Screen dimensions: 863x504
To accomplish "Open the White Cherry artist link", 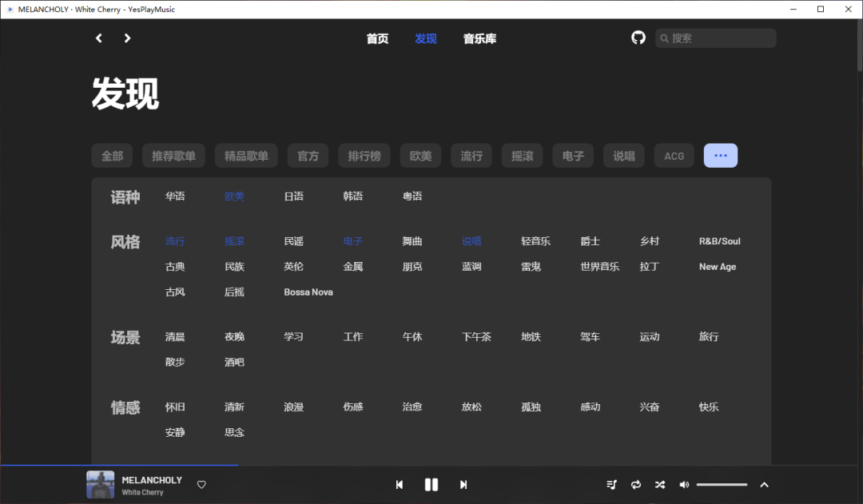I will click(x=142, y=493).
